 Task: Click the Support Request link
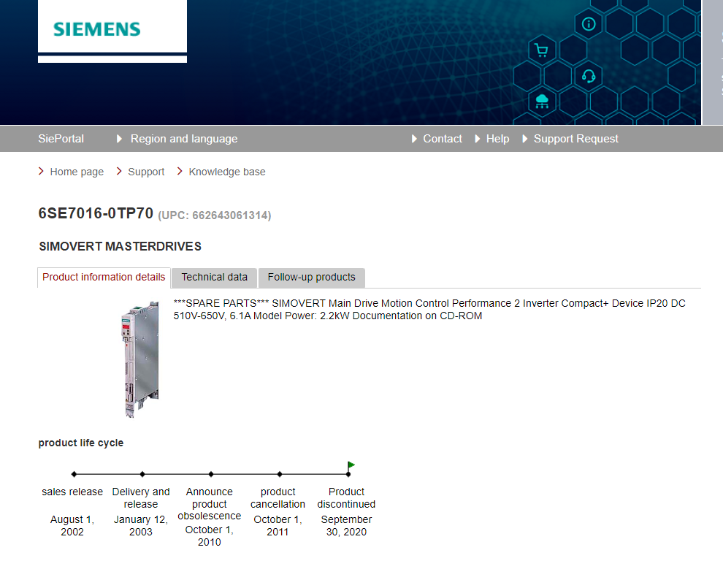tap(575, 139)
